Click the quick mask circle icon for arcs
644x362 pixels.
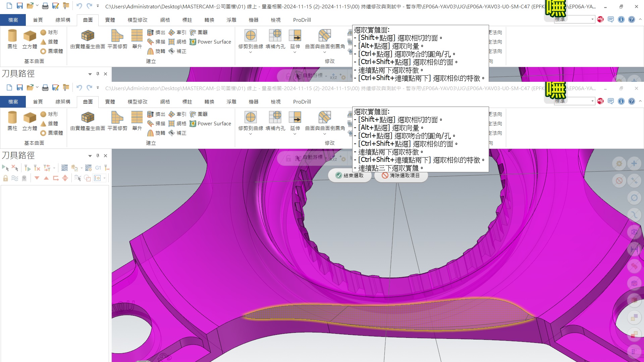[634, 198]
